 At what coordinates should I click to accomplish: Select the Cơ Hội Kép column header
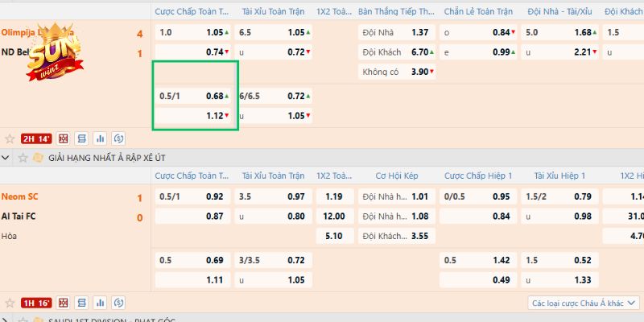pyautogui.click(x=396, y=175)
